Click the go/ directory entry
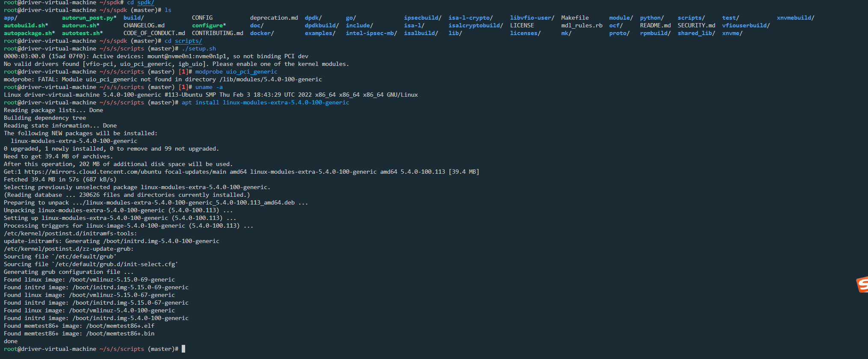The width and height of the screenshot is (868, 359). [x=351, y=18]
